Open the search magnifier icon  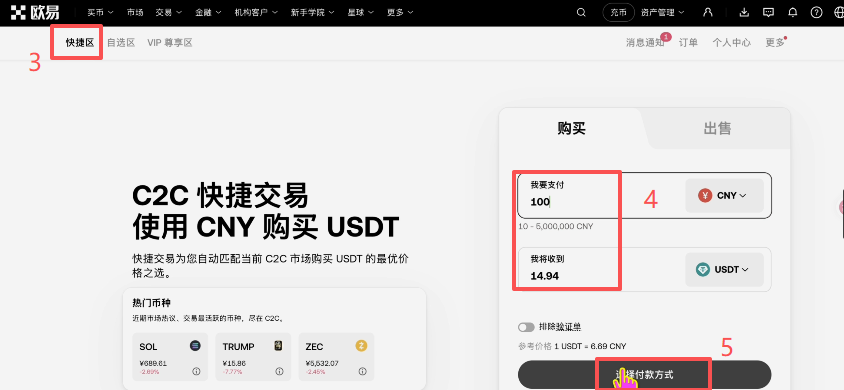click(x=581, y=12)
